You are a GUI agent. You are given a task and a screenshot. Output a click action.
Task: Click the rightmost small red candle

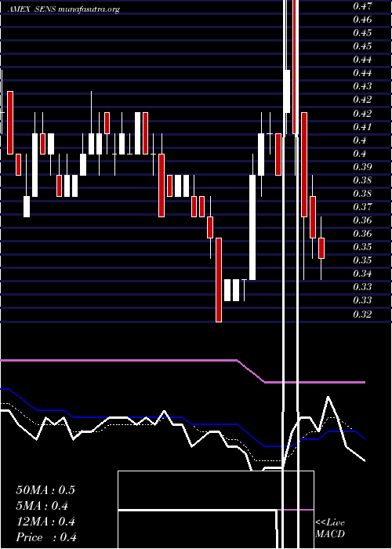point(321,249)
